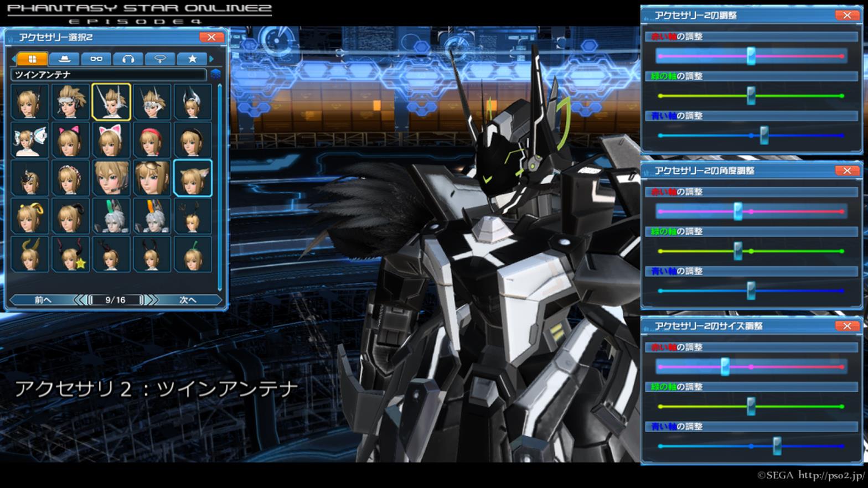The image size is (868, 488).
Task: Click the アクセサリー選択2 window title
Action: (56, 37)
